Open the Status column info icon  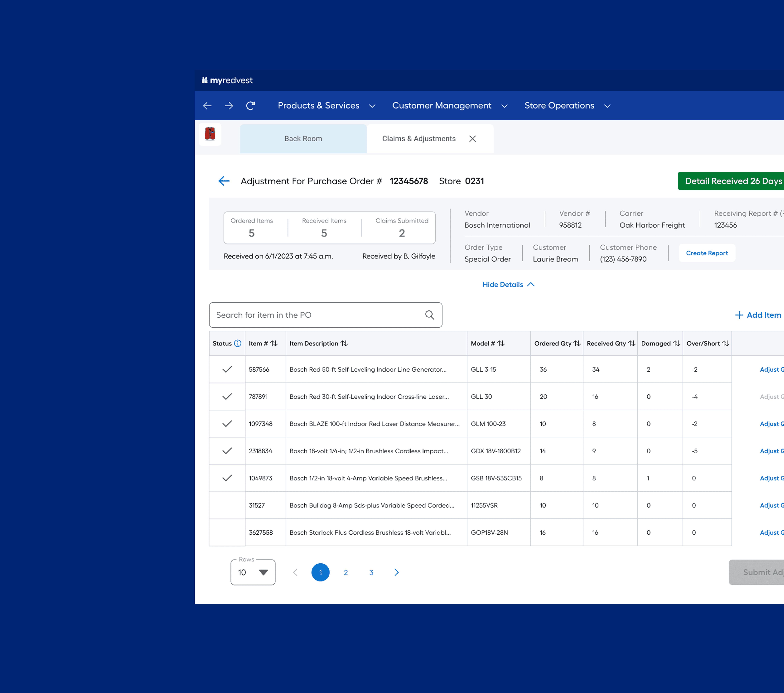pos(238,343)
